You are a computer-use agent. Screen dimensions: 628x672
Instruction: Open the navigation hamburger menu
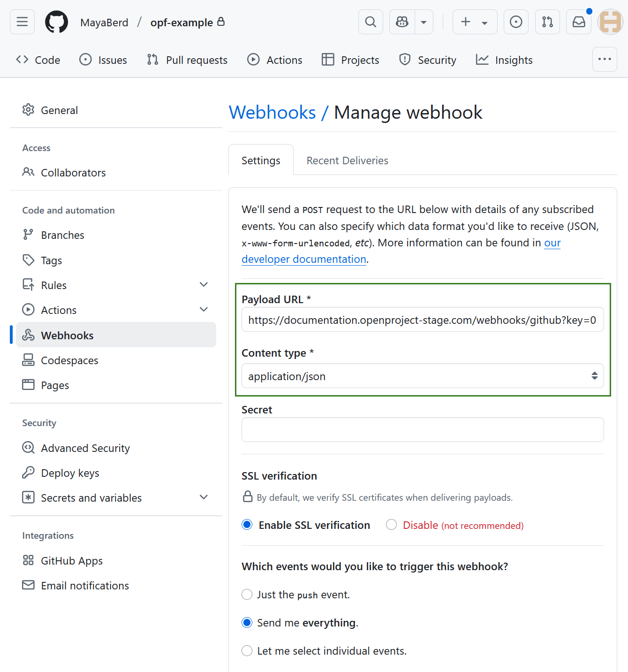point(22,22)
